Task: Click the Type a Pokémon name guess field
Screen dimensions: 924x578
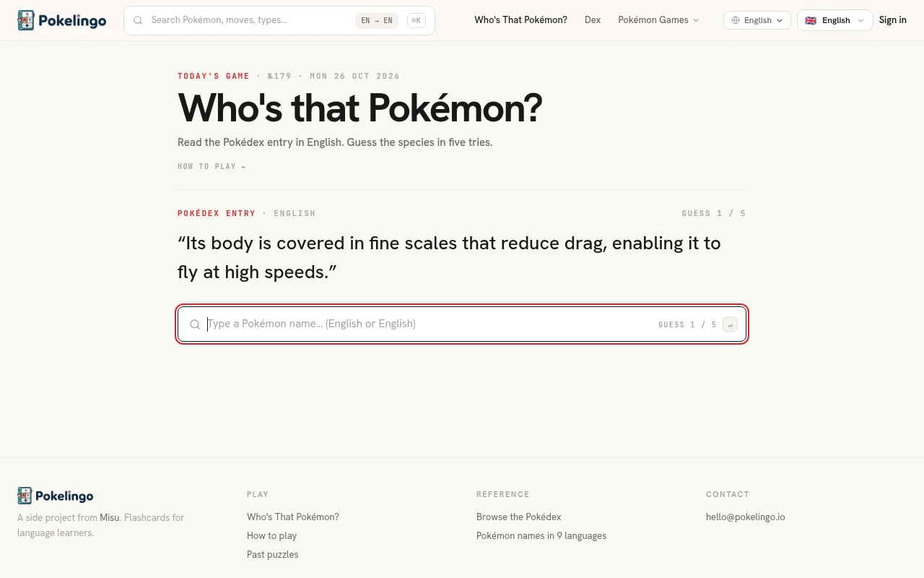Action: pos(462,324)
